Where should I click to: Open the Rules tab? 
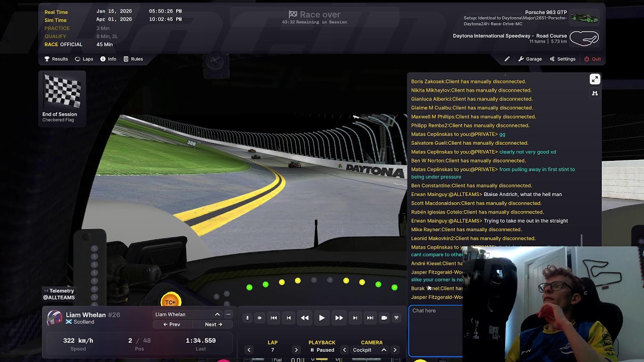point(133,59)
